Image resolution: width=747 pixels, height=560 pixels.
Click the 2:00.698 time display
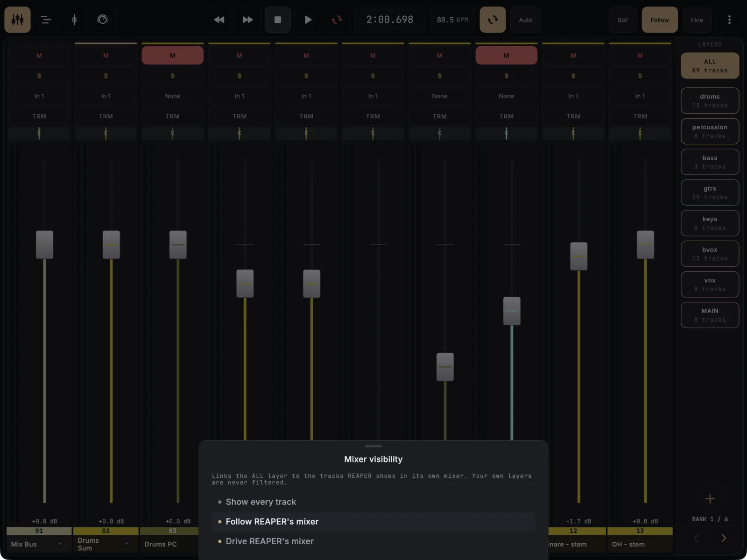pos(390,20)
